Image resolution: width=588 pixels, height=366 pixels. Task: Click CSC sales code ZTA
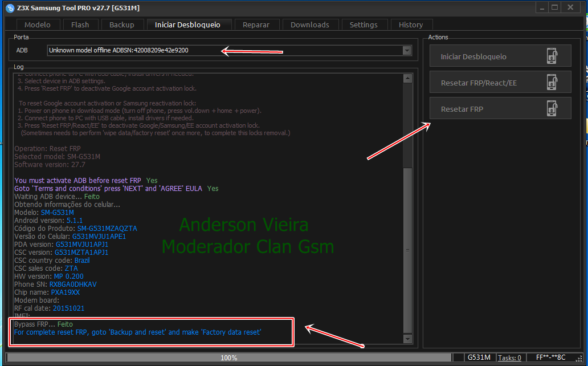click(71, 269)
